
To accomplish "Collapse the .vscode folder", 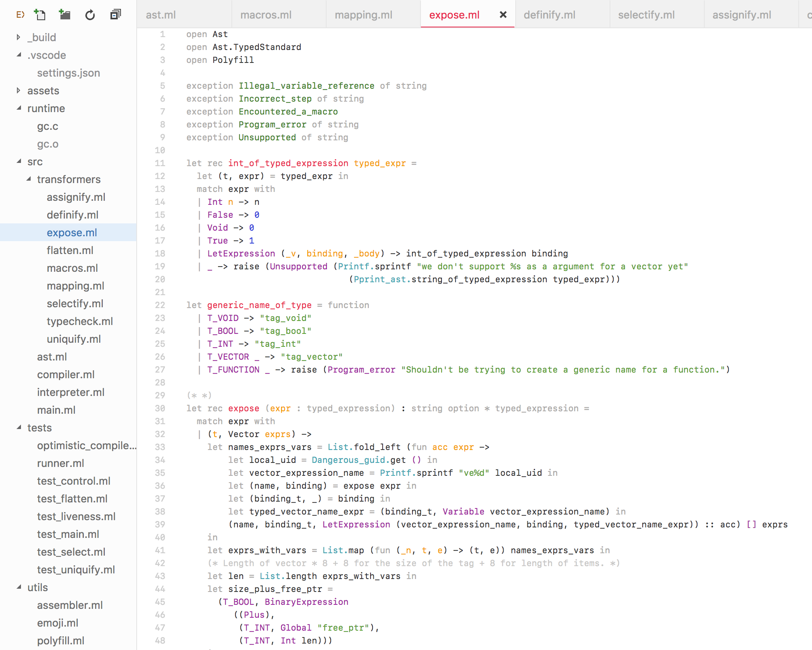I will [19, 55].
